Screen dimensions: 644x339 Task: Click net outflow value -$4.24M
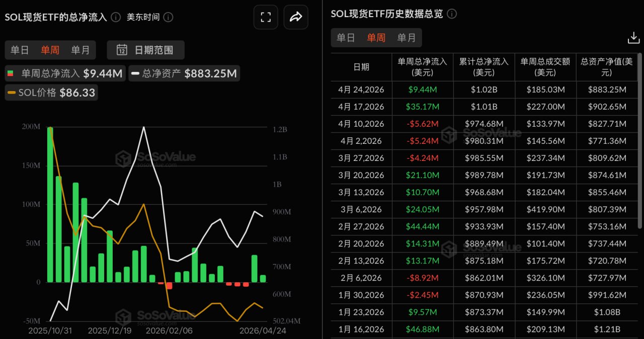(x=423, y=158)
